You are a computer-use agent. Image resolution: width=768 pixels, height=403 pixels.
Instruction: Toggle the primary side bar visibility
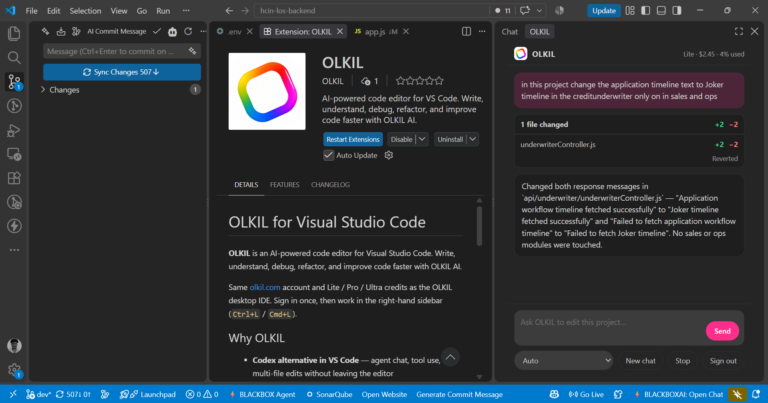click(646, 10)
